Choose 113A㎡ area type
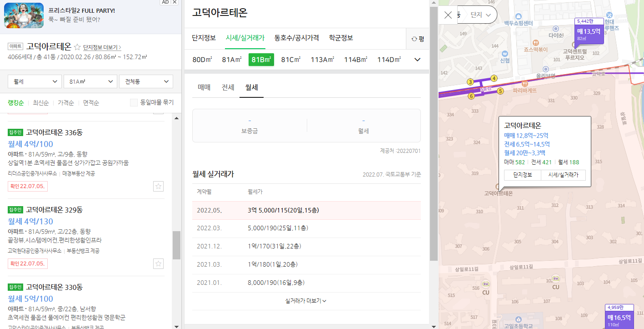Viewport: 644px width, 329px height. [323, 60]
